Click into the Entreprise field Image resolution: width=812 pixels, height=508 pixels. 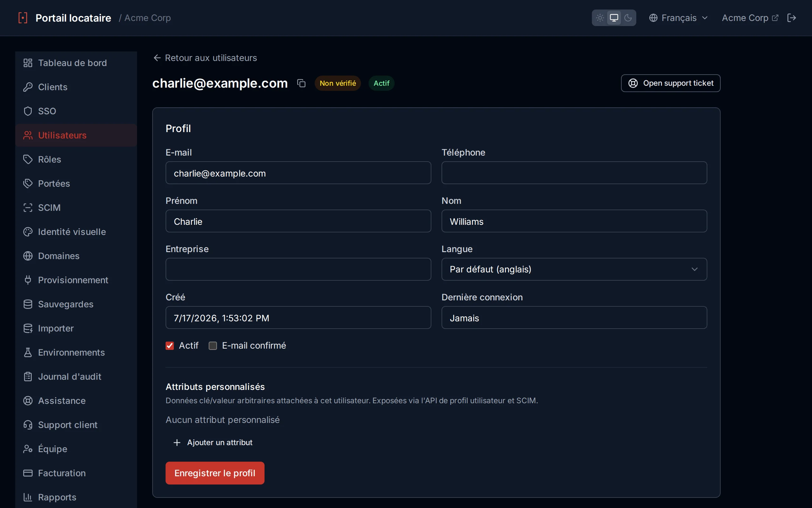point(298,269)
